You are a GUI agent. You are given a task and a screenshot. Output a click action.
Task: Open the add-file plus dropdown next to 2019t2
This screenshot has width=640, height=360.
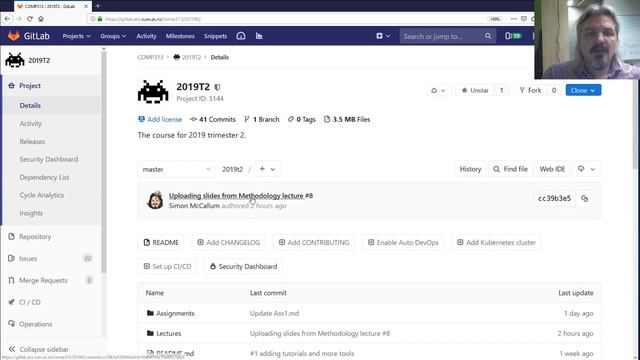pyautogui.click(x=267, y=169)
